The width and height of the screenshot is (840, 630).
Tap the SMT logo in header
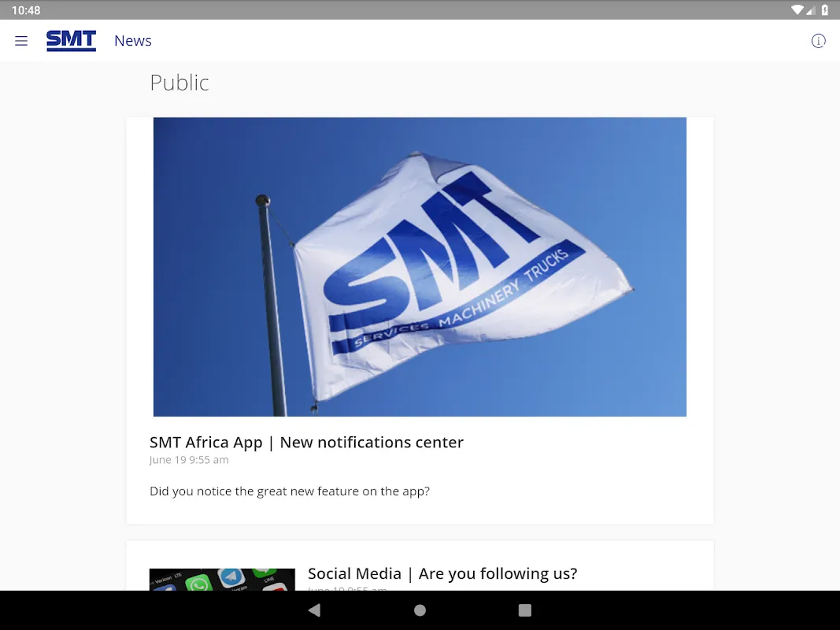tap(72, 41)
